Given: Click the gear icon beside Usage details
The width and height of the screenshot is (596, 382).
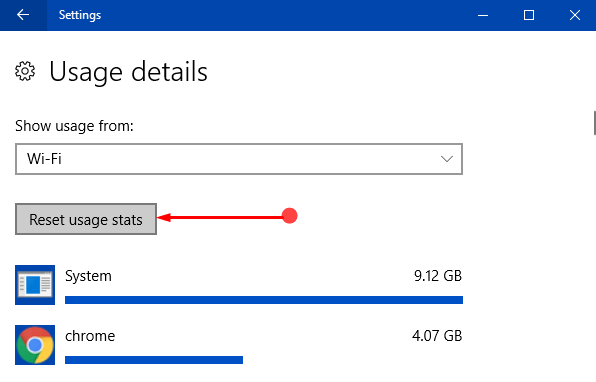Looking at the screenshot, I should coord(25,71).
